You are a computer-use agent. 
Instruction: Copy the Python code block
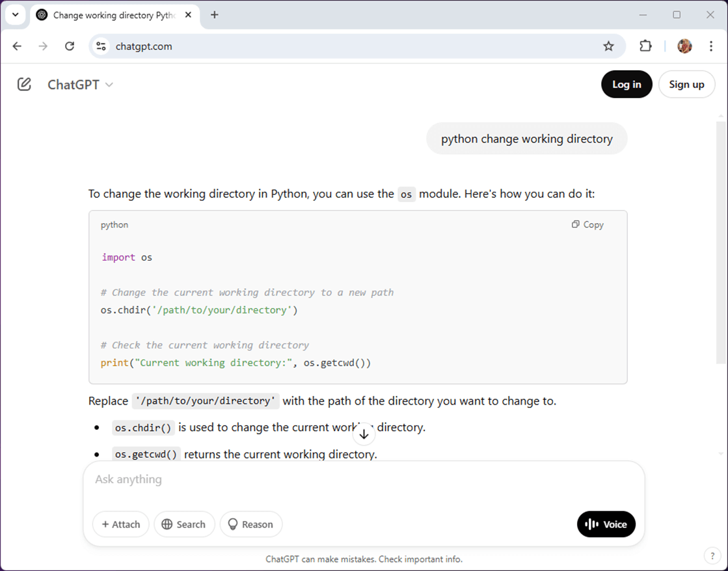pos(587,224)
